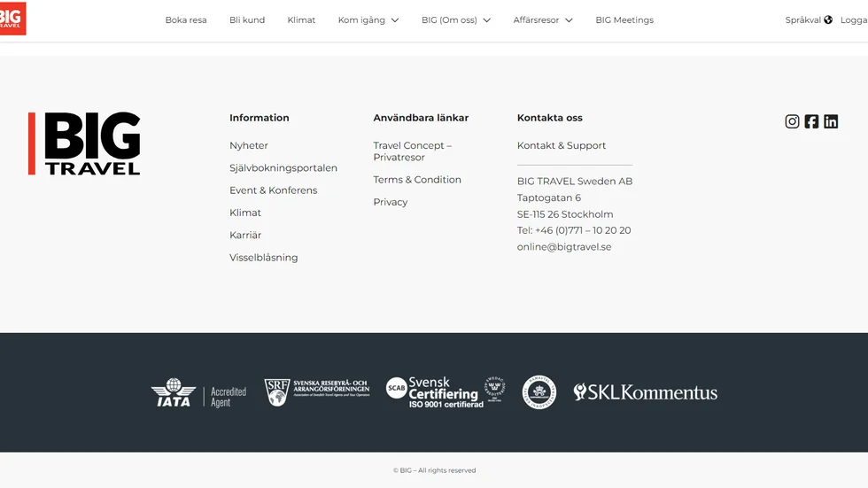The image size is (868, 488).
Task: Click the BIG Travel logo in header
Action: coord(12,19)
